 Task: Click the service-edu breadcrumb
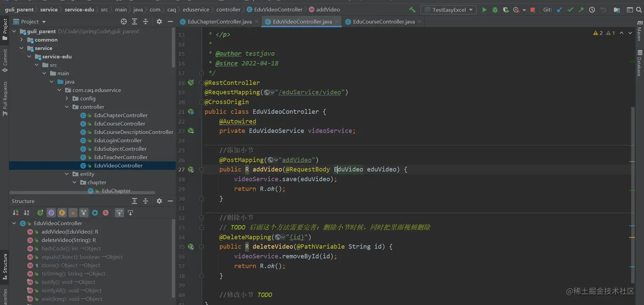click(x=80, y=9)
